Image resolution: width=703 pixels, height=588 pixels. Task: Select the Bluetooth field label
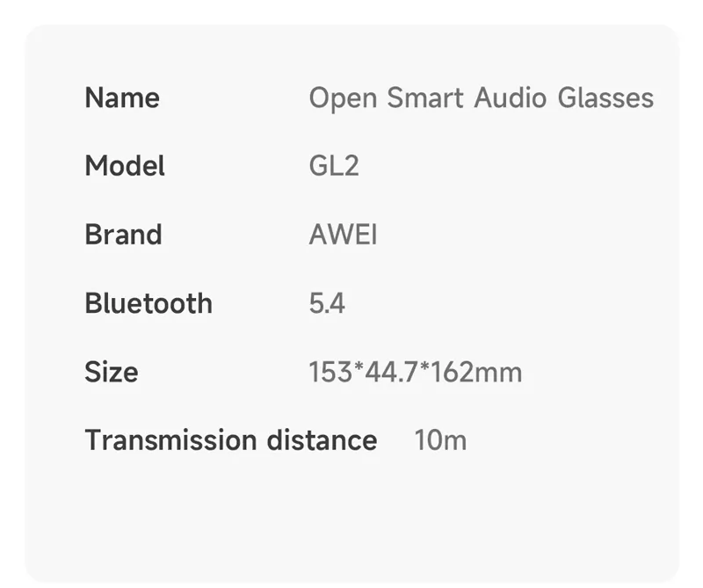(149, 303)
